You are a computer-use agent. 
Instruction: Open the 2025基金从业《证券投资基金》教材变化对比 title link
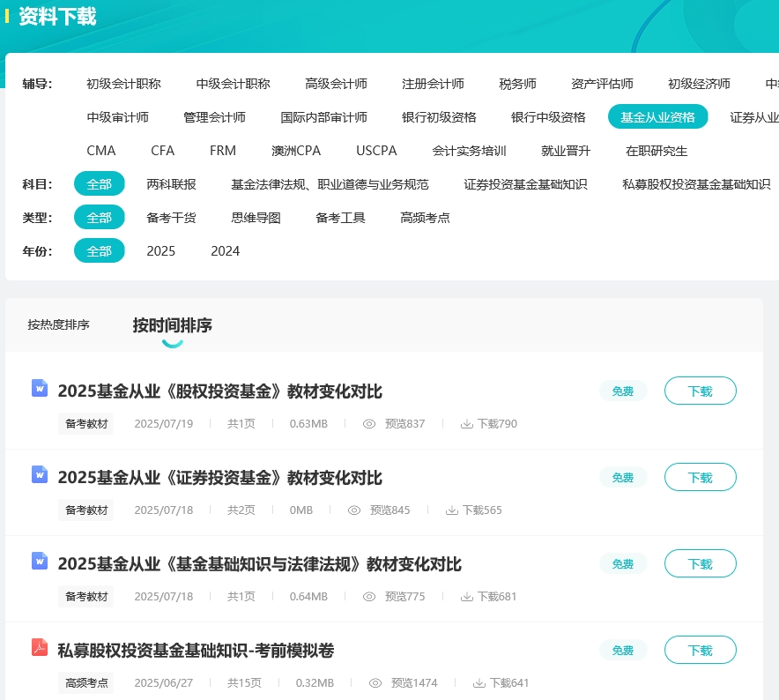(220, 478)
